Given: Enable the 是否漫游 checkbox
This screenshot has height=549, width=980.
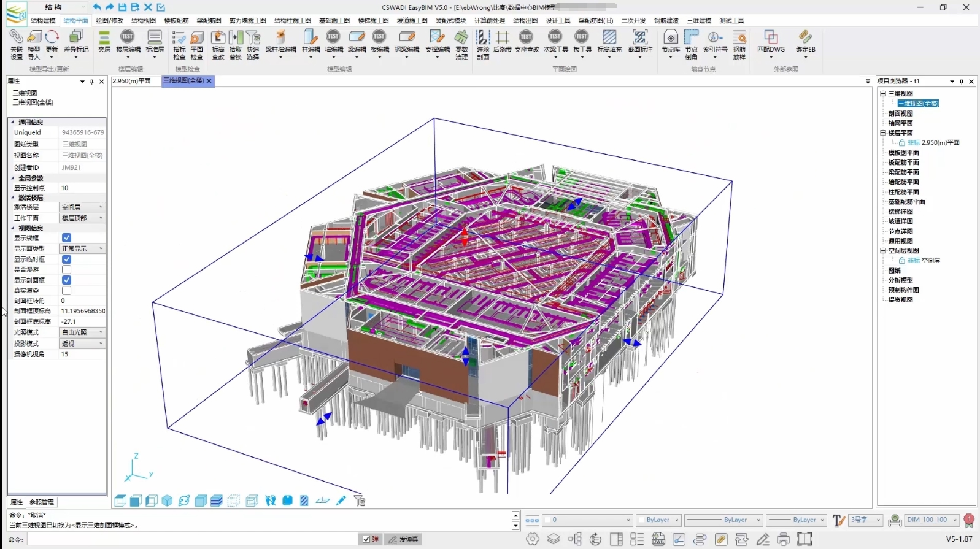Looking at the screenshot, I should tap(67, 270).
